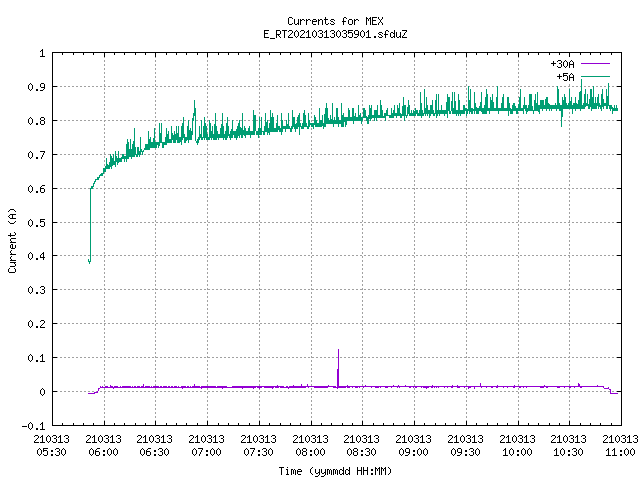
Task: Click the y-axis tick label 0.3
Action: [x=36, y=290]
